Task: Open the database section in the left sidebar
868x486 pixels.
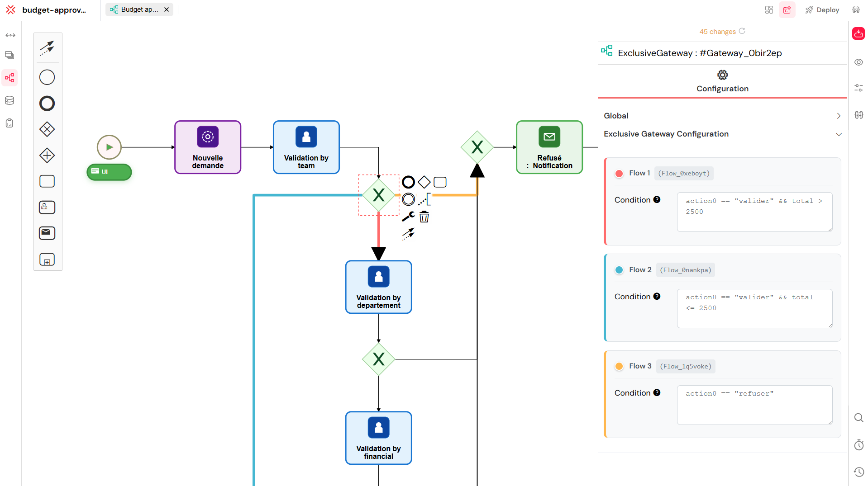Action: pos(10,100)
